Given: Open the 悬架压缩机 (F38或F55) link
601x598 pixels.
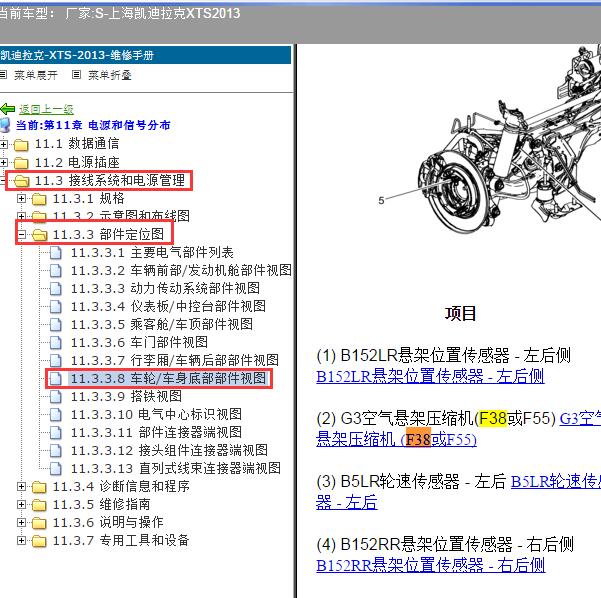Looking at the screenshot, I should click(x=396, y=439).
